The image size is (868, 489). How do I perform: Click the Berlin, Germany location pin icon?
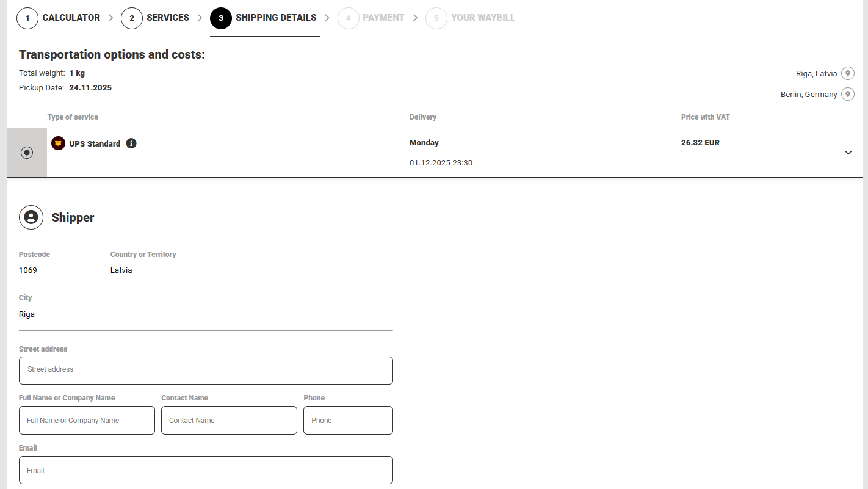click(847, 95)
